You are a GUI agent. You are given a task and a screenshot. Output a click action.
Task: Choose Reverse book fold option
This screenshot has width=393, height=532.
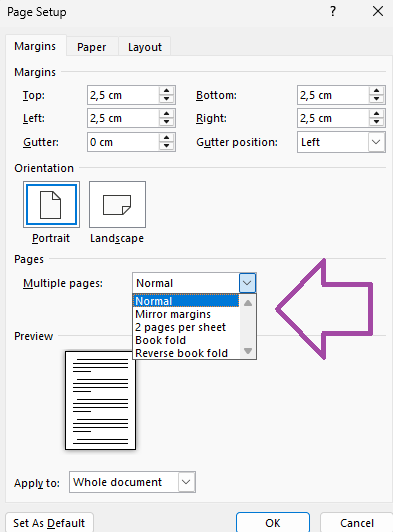186,353
